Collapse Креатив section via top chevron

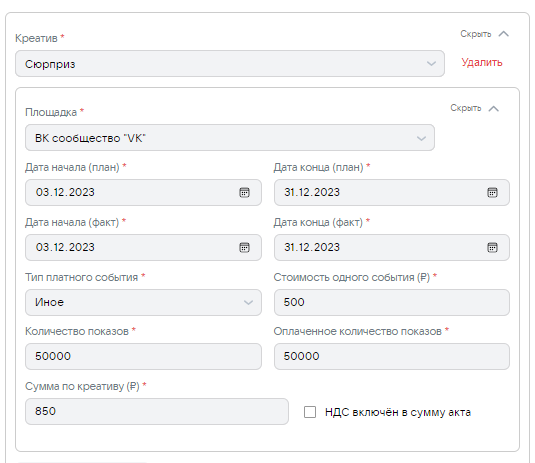[504, 34]
